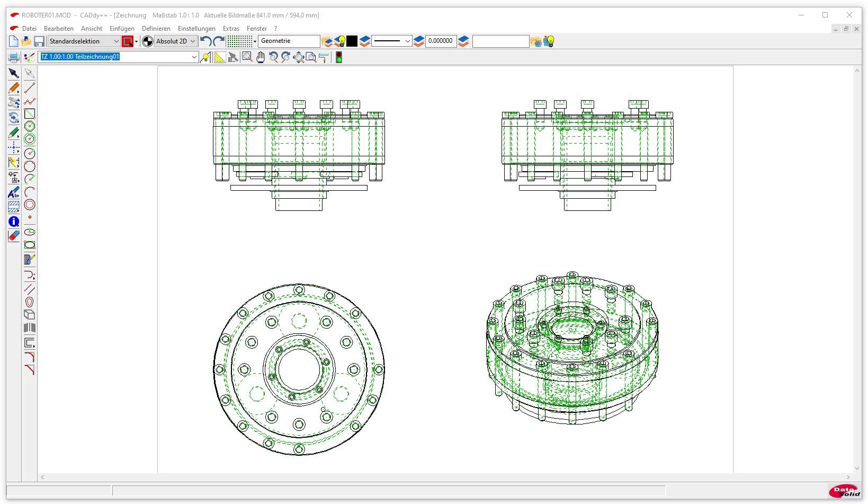868x504 pixels.
Task: Click the paint roller icon
Action: tap(324, 57)
